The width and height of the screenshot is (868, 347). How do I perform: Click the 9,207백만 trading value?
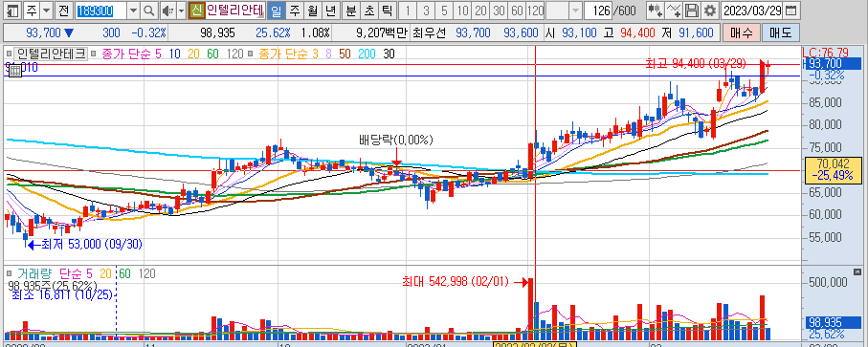coord(382,33)
